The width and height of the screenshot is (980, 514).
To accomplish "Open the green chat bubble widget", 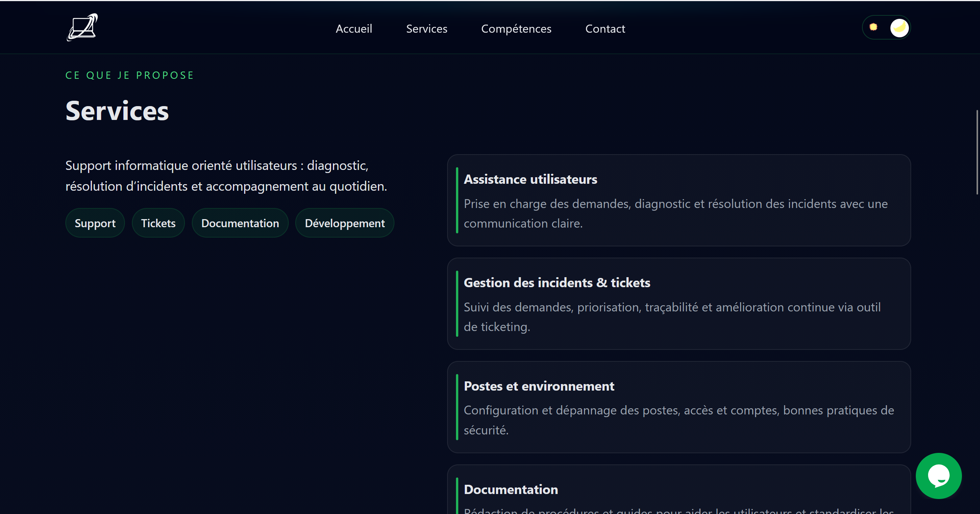I will tap(938, 476).
